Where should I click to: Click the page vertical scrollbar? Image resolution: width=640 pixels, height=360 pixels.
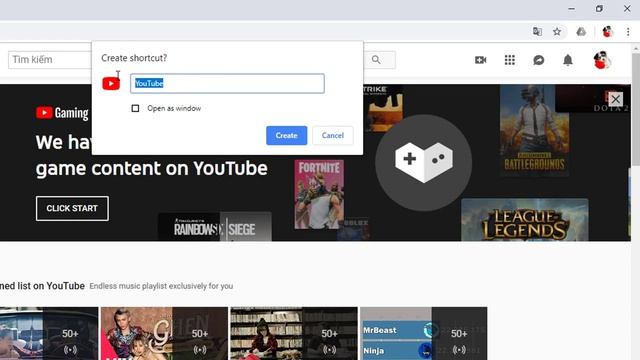pos(636,110)
